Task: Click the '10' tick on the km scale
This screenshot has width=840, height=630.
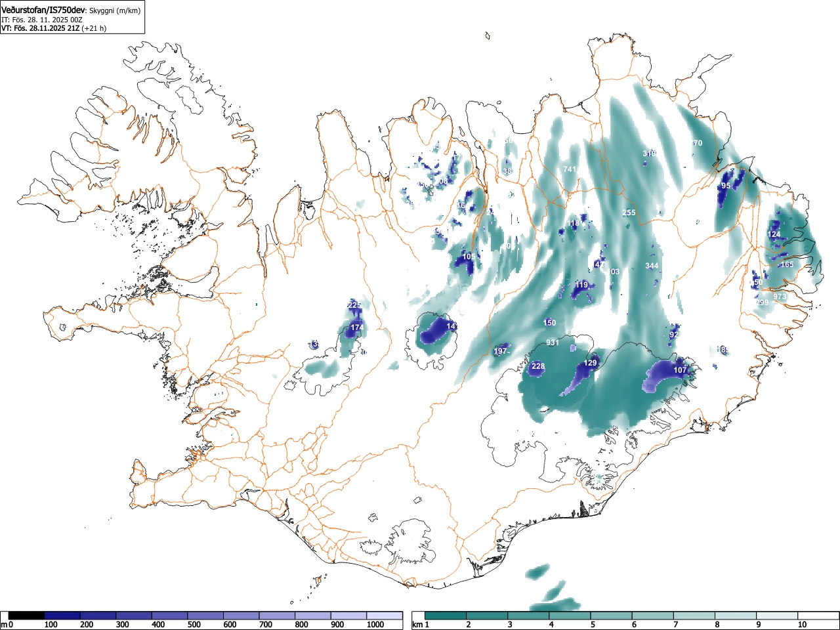Action: click(x=802, y=625)
